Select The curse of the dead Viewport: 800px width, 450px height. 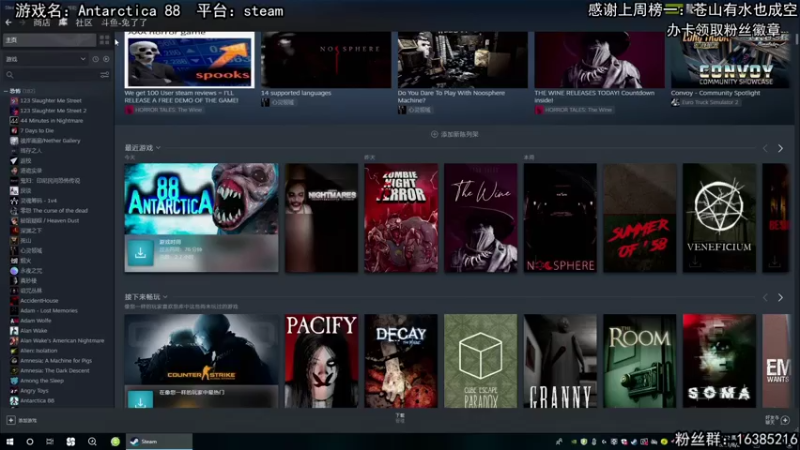point(54,211)
